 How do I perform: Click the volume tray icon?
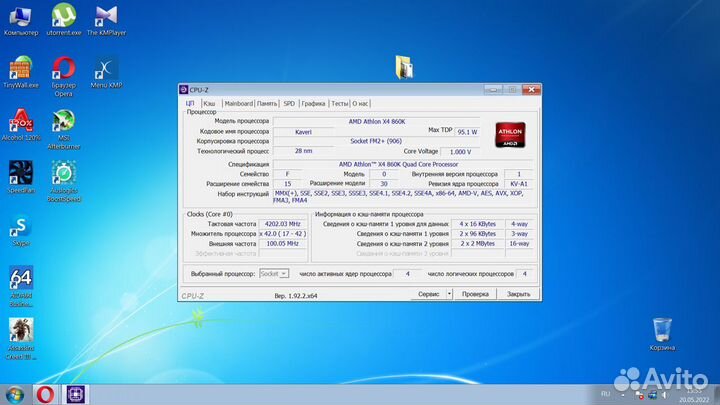pos(664,395)
